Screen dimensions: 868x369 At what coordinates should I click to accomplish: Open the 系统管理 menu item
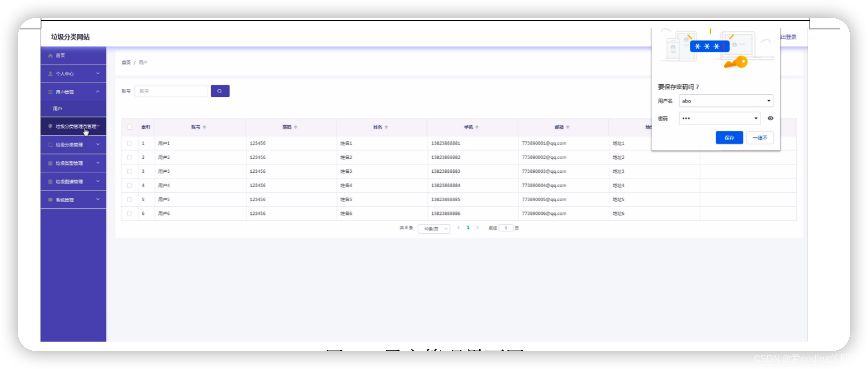coord(73,200)
